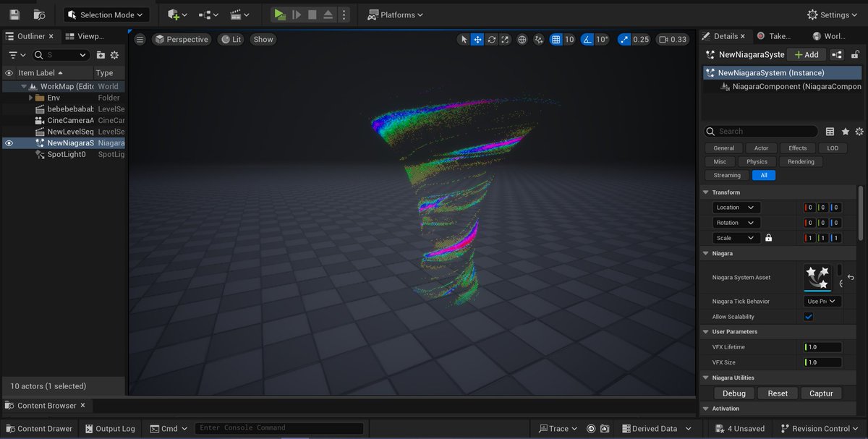Open the rotation snap value 10°
868x439 pixels.
click(x=602, y=39)
